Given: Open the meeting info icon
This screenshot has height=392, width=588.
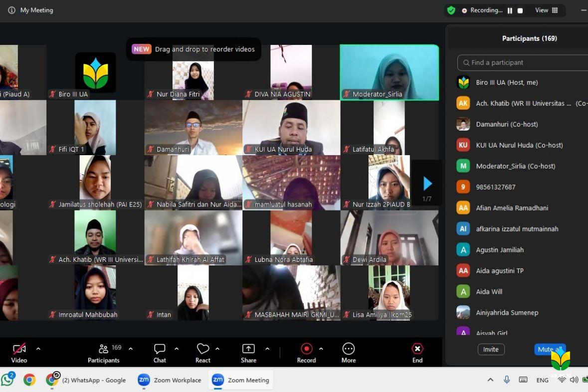Looking at the screenshot, I should click(11, 10).
